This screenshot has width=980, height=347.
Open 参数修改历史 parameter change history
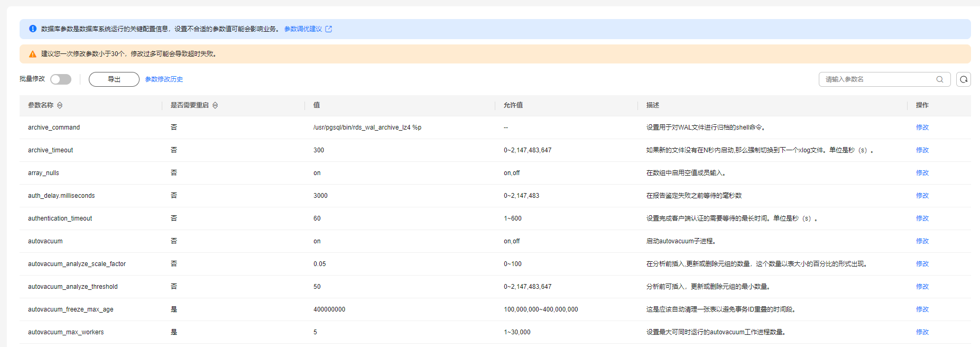click(164, 79)
